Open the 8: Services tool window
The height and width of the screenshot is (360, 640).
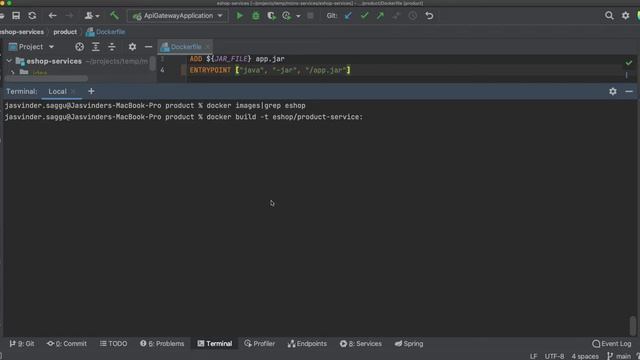[x=361, y=344]
